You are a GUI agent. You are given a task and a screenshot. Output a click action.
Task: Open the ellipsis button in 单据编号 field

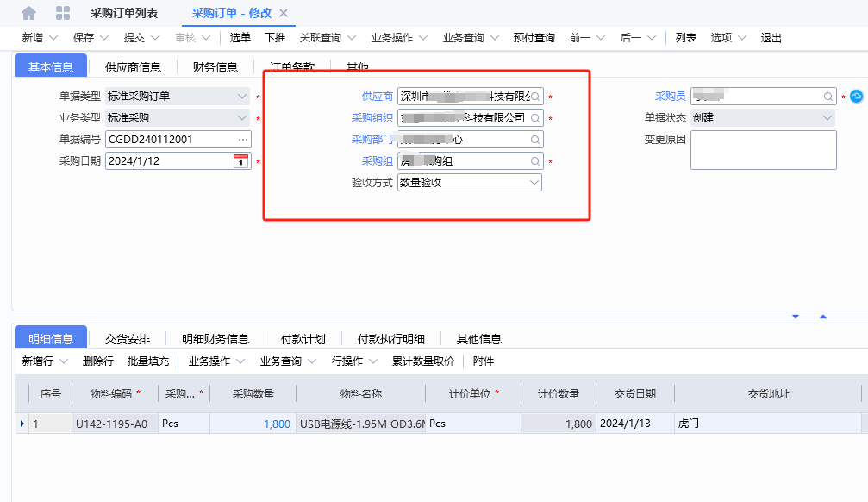click(x=243, y=140)
